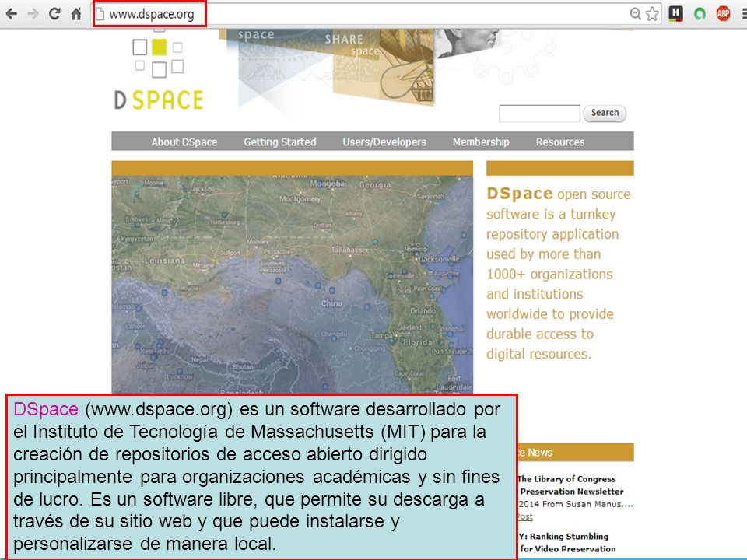Bookmark the page with the star icon
This screenshot has width=747, height=560.
pos(652,14)
